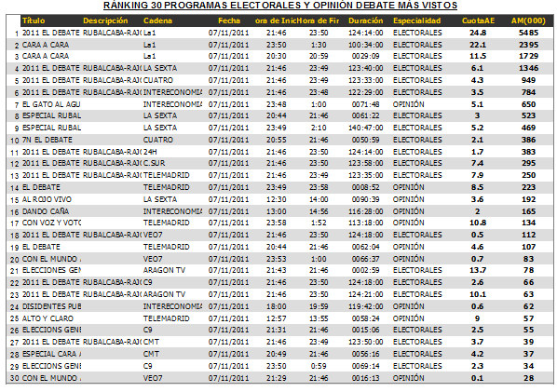This screenshot has height=392, width=557.
Task: Select share value 22.1 in row 2
Action: point(478,45)
